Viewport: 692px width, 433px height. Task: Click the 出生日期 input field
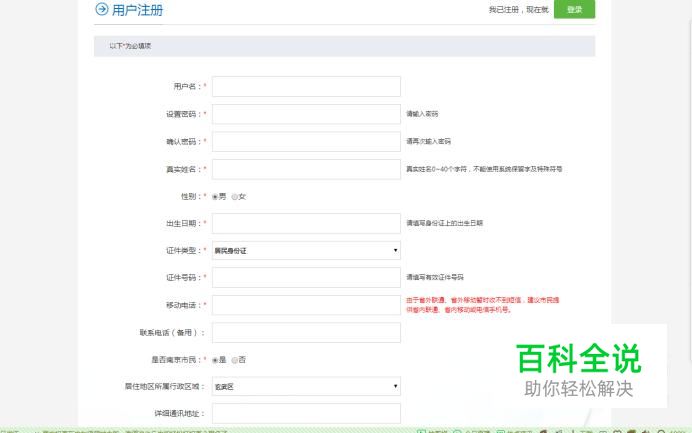(306, 224)
